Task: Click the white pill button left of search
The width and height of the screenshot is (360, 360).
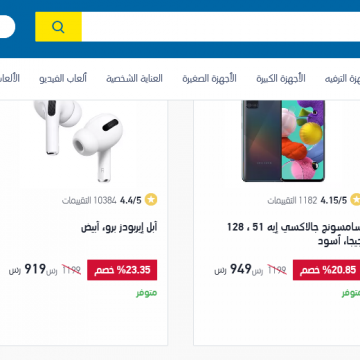Action: (x=7, y=27)
